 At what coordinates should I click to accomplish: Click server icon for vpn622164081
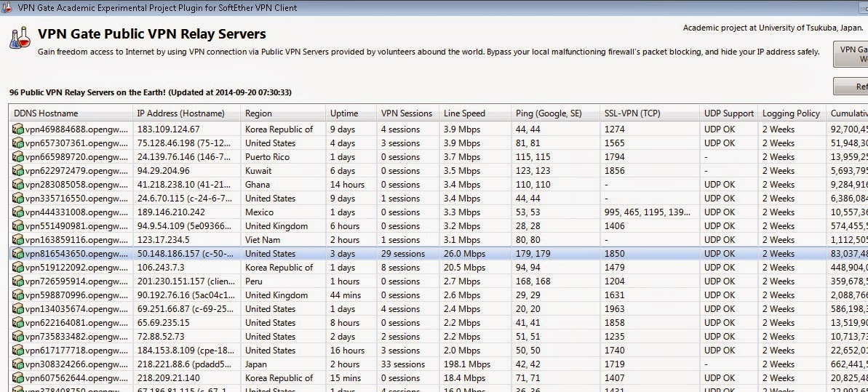coord(17,324)
